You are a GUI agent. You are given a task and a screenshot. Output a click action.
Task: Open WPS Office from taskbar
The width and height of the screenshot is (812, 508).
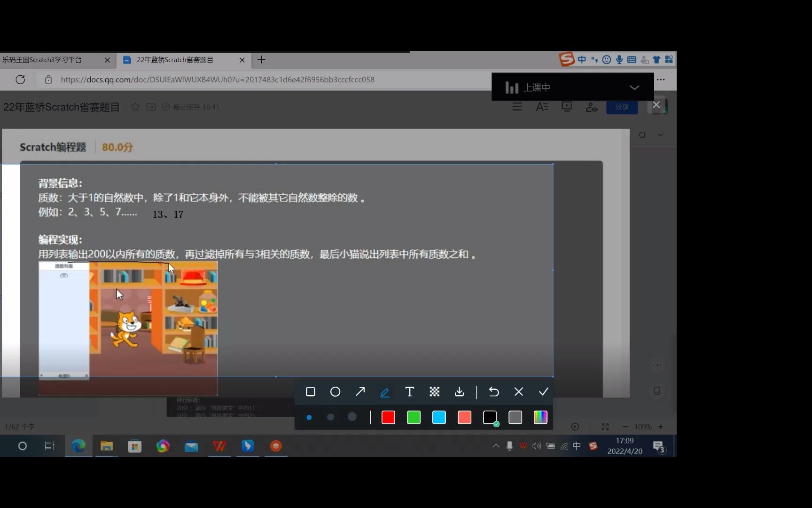219,446
